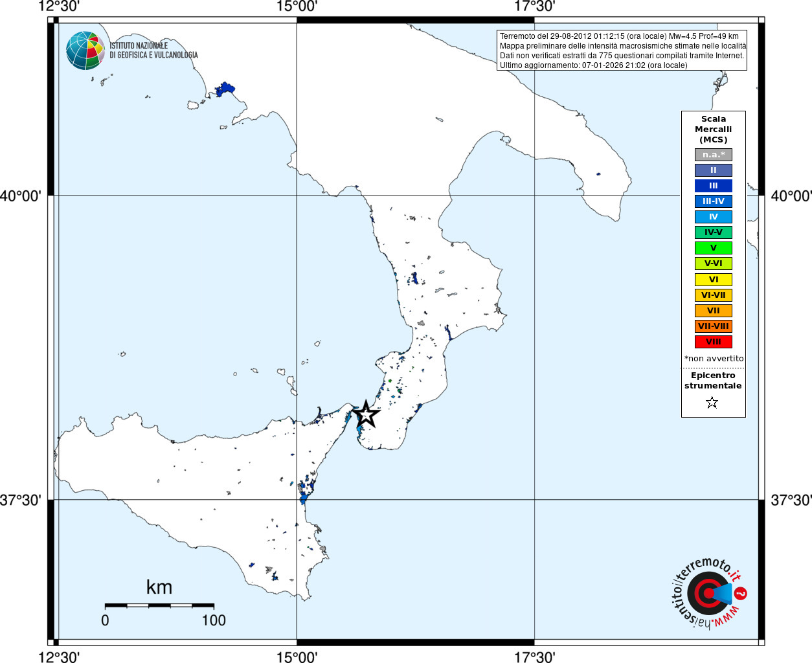The image size is (812, 663).
Task: Select the red VIII legend swatch
Action: [x=714, y=342]
